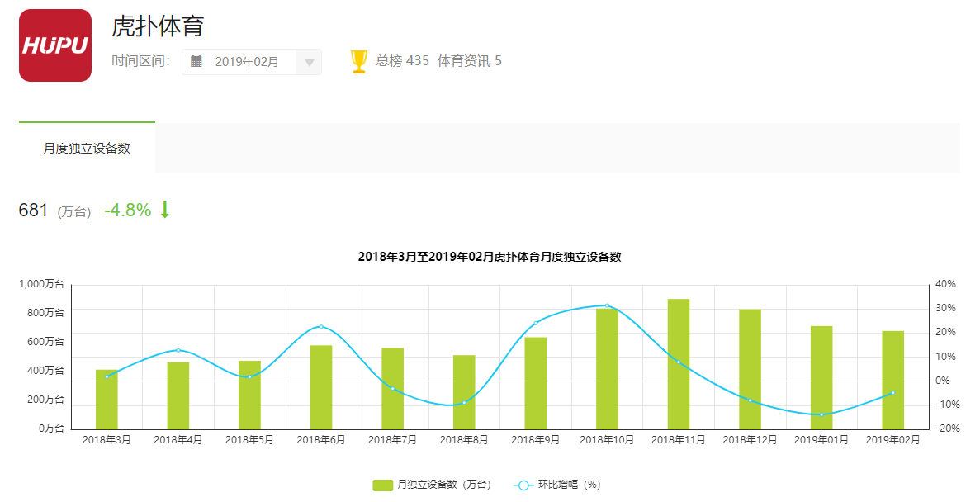Viewport: 980px width, 502px height.
Task: Click the green downward arrow indicator
Action: point(165,210)
